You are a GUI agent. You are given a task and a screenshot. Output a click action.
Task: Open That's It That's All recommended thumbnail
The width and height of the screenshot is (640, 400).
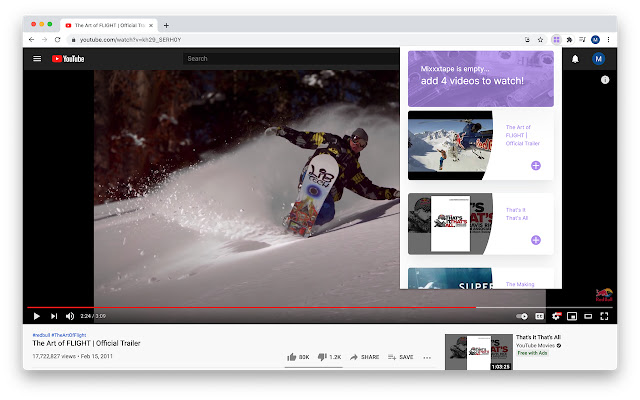point(478,352)
